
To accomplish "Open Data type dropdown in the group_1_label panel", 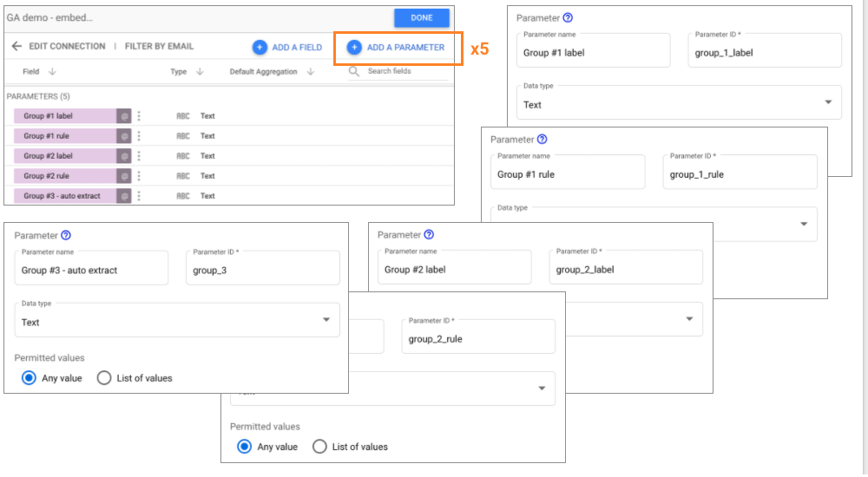I will click(679, 102).
